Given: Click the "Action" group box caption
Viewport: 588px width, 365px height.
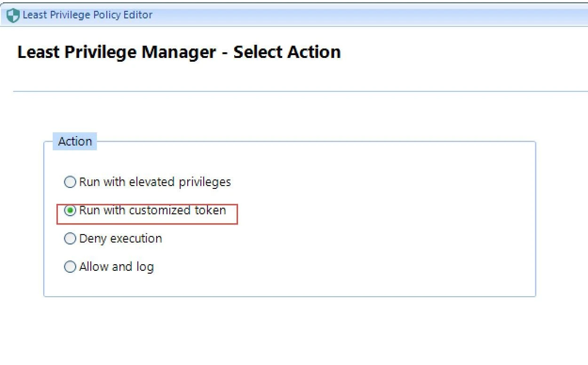Looking at the screenshot, I should pos(75,141).
